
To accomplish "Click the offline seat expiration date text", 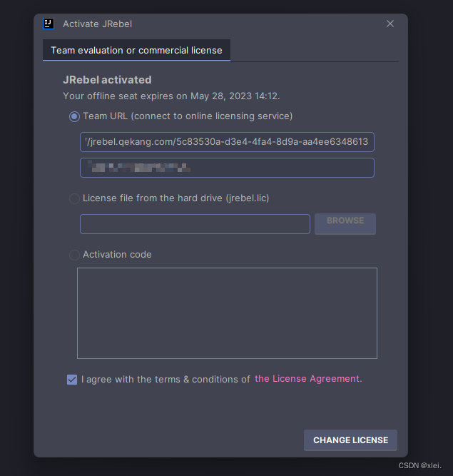I will (x=171, y=96).
